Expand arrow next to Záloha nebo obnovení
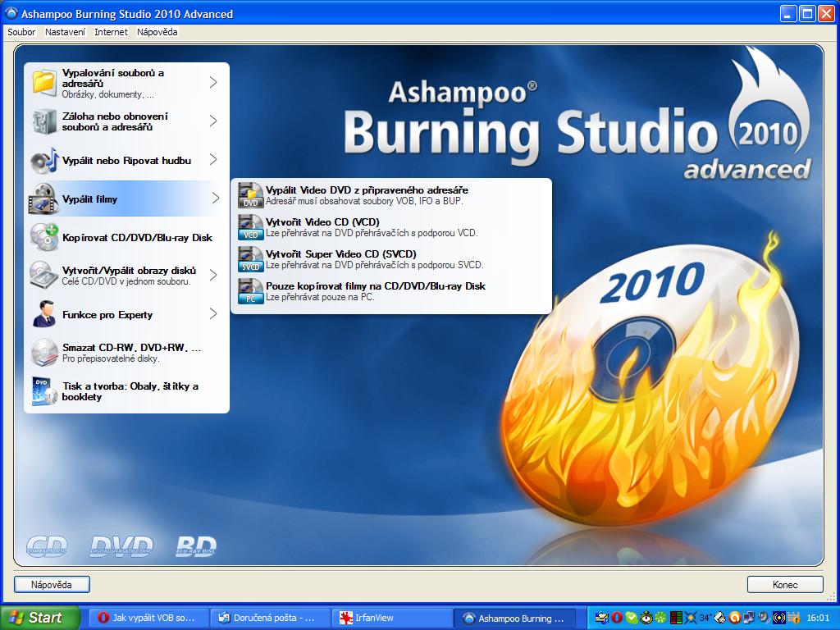Image resolution: width=840 pixels, height=630 pixels. (213, 121)
